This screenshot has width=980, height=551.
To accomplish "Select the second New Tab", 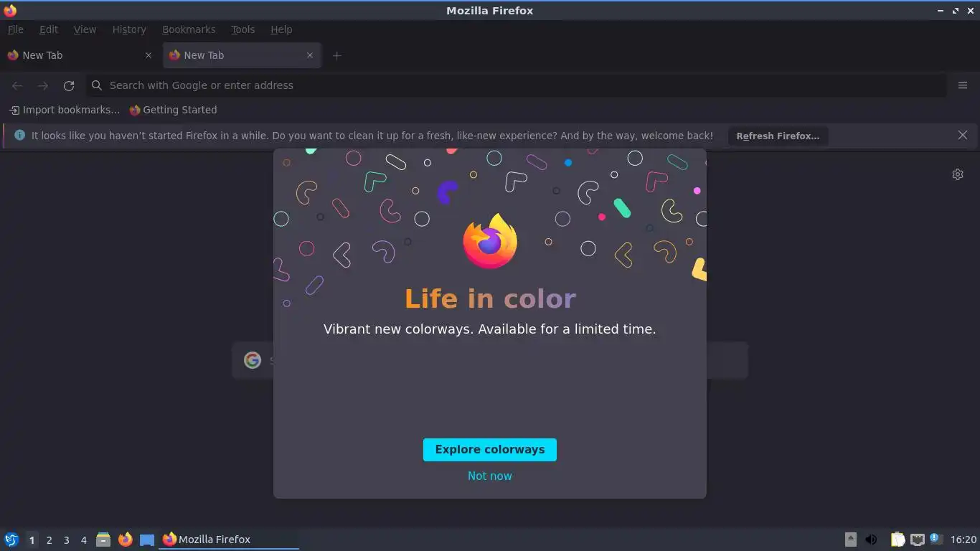I will pos(242,55).
